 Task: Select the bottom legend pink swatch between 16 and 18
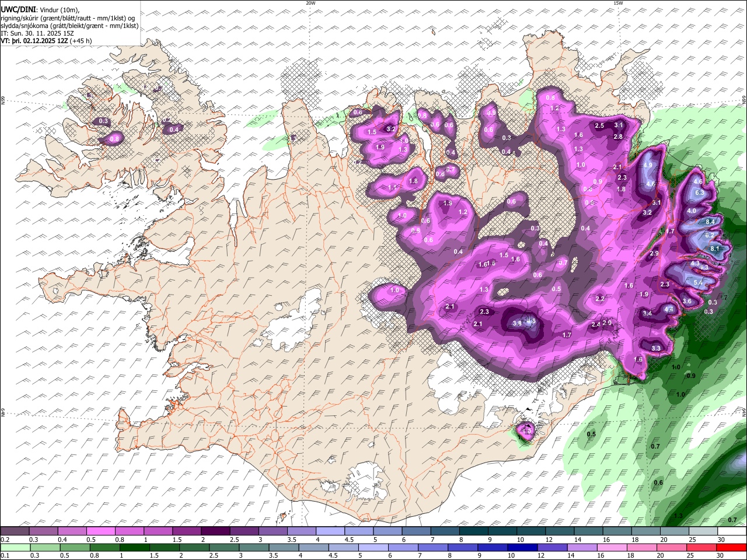pos(612,547)
